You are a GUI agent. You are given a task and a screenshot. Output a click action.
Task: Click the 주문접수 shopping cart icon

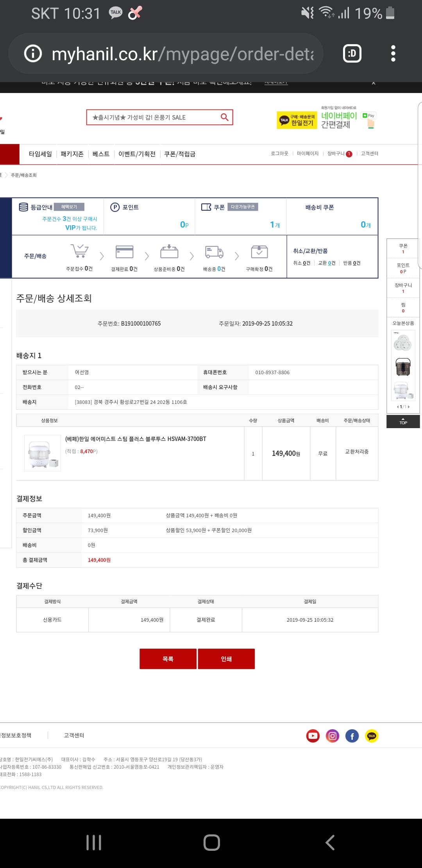(x=80, y=251)
